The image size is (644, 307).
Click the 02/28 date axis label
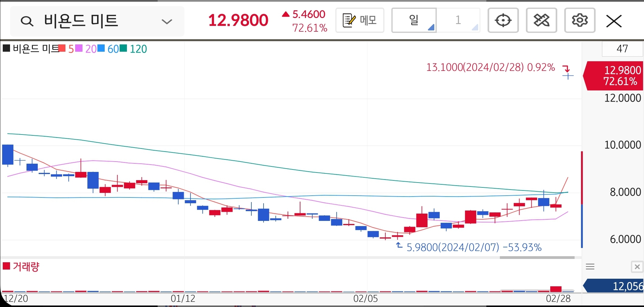(x=558, y=298)
